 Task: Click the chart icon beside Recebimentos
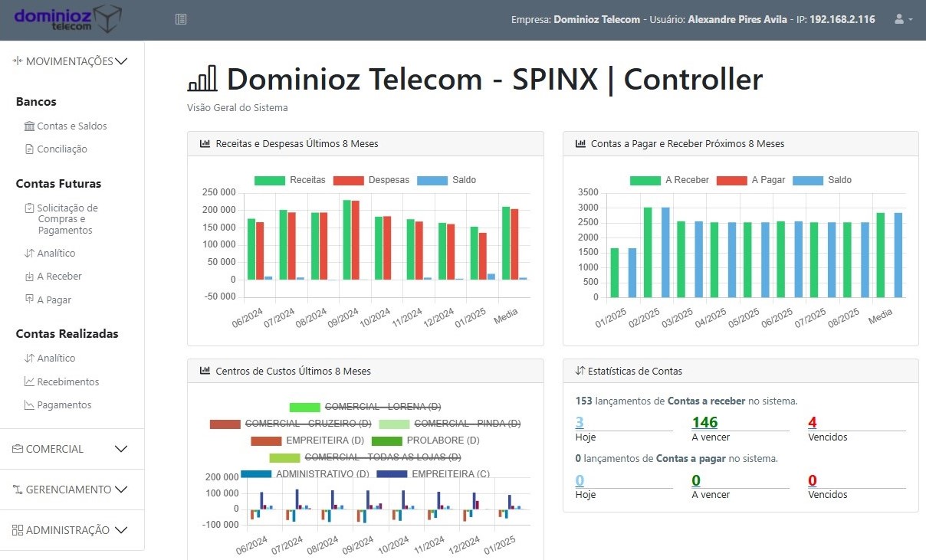point(29,382)
